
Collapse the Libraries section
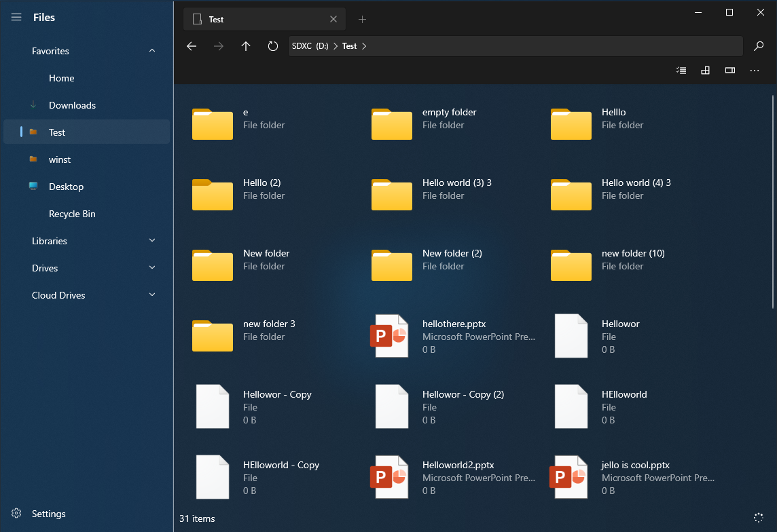(151, 240)
